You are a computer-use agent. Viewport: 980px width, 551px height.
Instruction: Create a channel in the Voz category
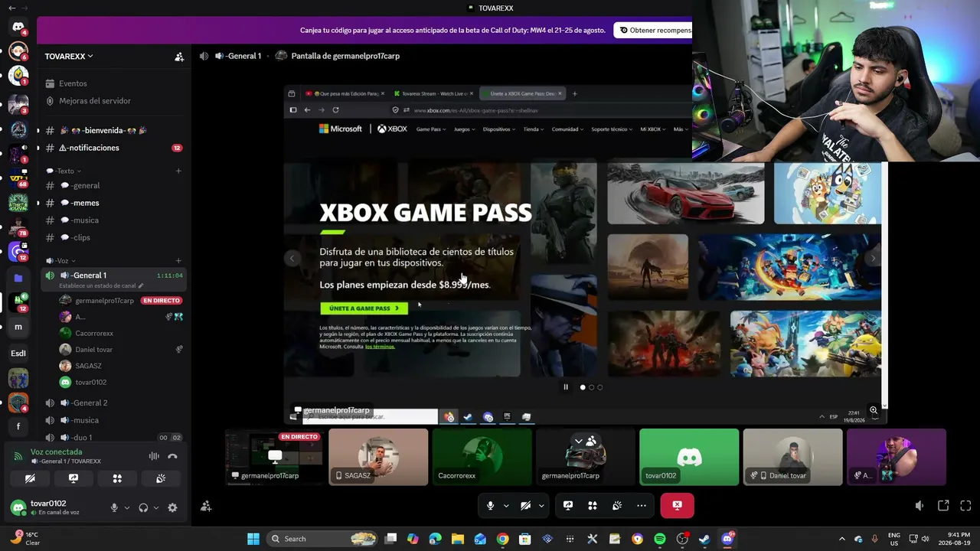(178, 261)
